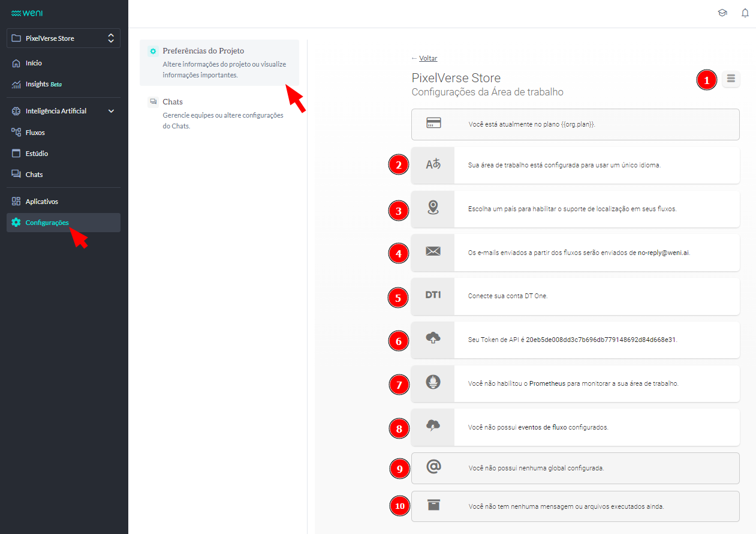Open the Fluxos section in the sidebar
The image size is (756, 534).
click(36, 132)
